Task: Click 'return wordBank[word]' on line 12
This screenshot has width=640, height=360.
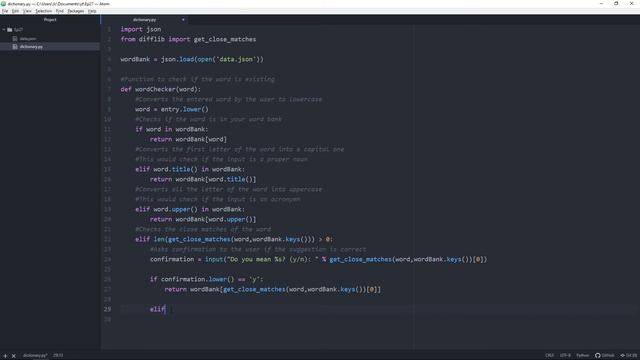Action: (x=188, y=139)
